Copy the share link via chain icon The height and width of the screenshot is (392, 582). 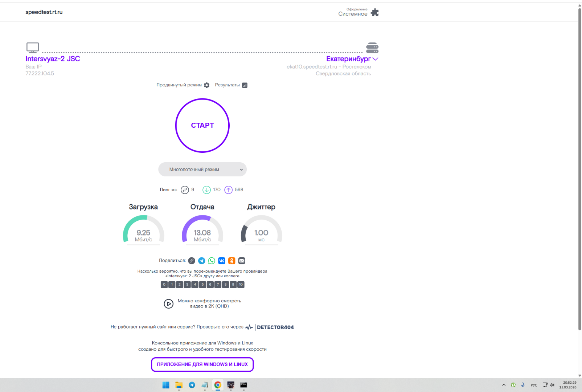pos(192,261)
